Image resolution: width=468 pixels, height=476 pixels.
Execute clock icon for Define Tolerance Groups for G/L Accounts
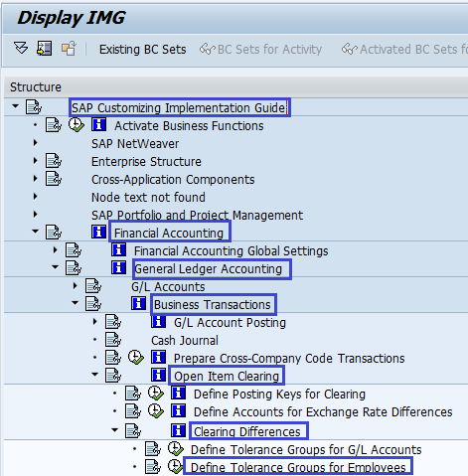point(176,449)
